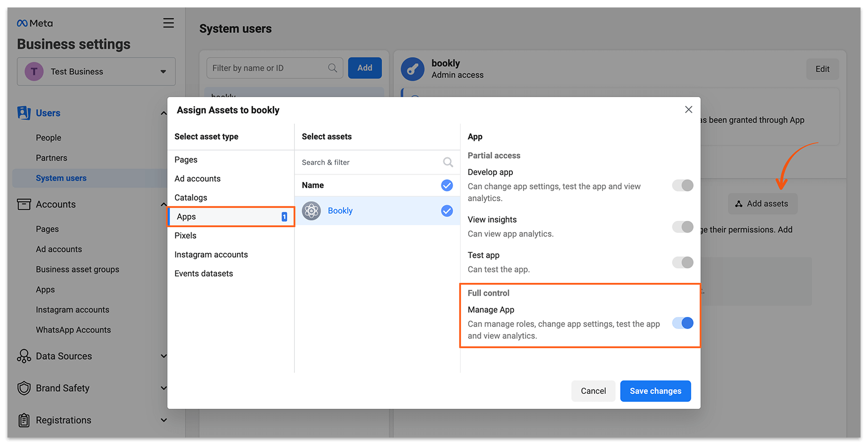Open the hamburger menu in sidebar
The image size is (868, 445).
pyautogui.click(x=168, y=23)
